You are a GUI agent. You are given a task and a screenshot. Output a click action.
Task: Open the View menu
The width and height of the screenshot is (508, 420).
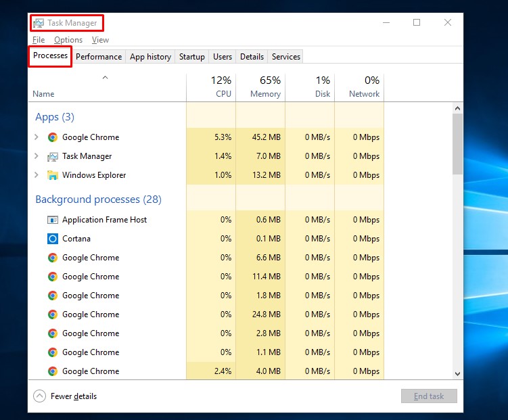[x=100, y=40]
